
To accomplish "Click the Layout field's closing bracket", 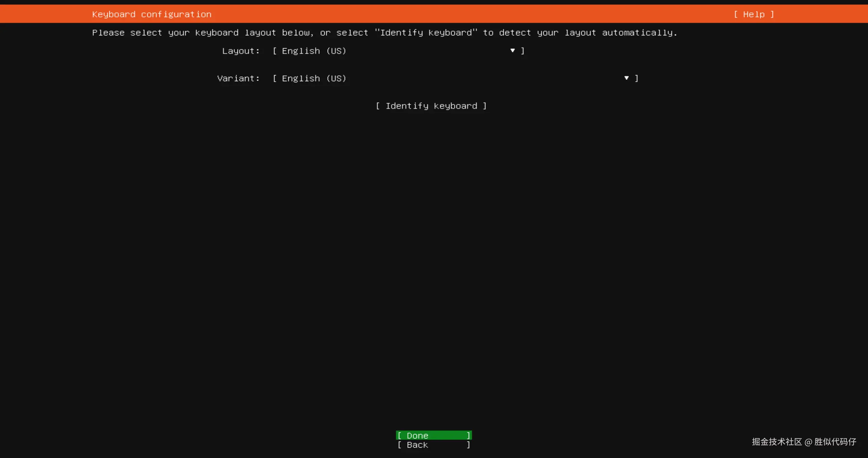I will click(x=522, y=51).
